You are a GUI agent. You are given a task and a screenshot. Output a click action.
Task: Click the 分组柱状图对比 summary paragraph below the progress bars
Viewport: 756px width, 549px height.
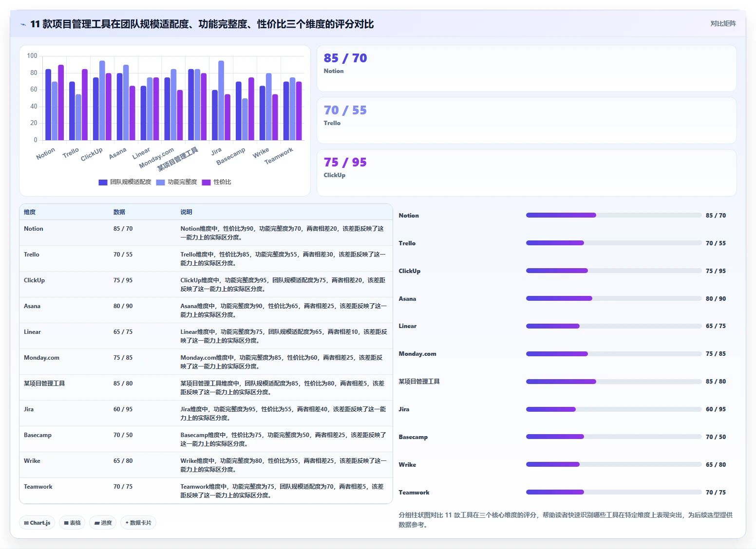coord(566,520)
